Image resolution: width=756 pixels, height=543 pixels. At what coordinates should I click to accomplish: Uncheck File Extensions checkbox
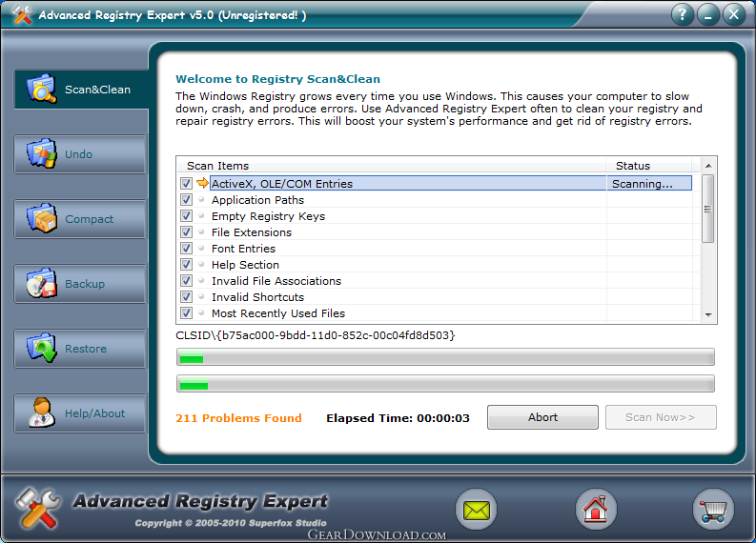(186, 232)
